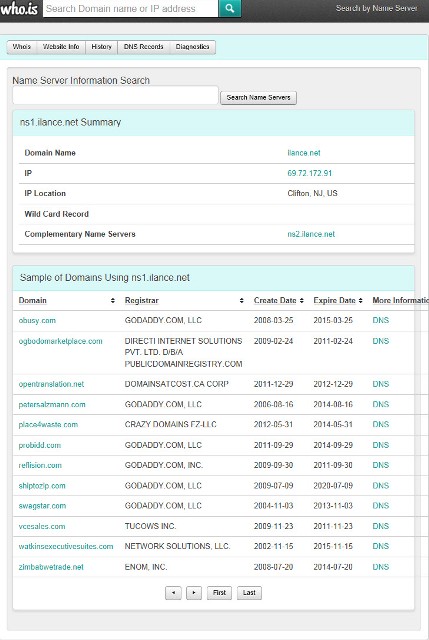Click the More Information column header
The image size is (429, 640).
[x=400, y=300]
